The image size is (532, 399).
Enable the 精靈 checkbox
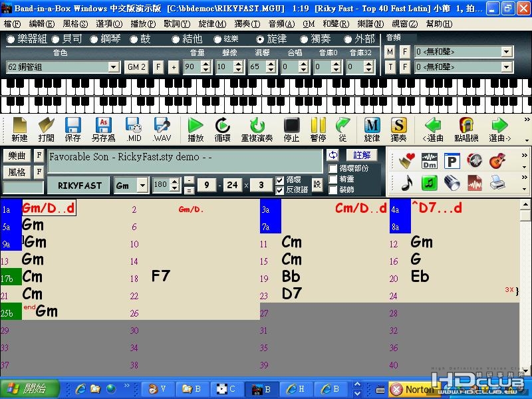click(x=333, y=179)
